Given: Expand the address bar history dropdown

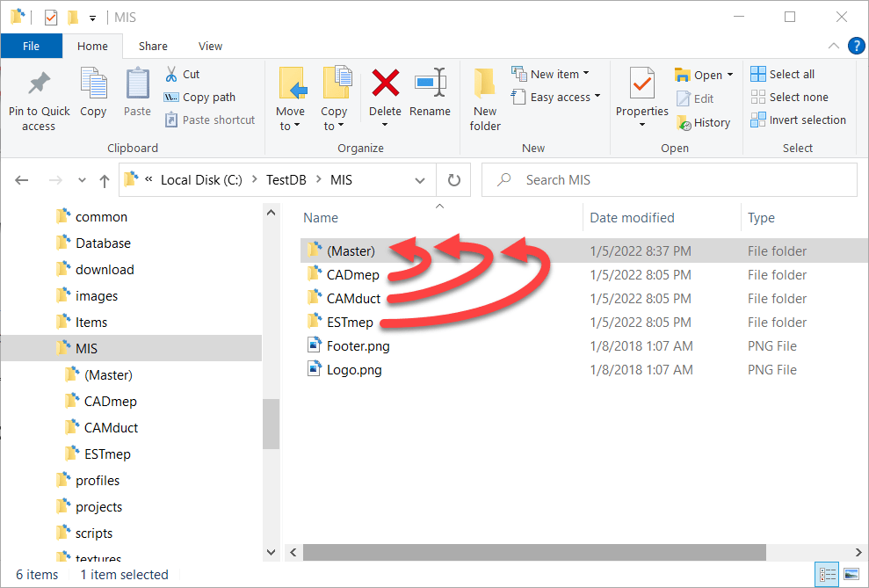Looking at the screenshot, I should [x=420, y=180].
